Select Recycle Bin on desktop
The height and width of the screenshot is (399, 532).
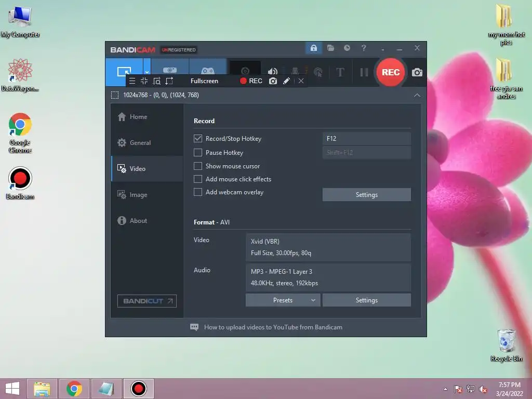pyautogui.click(x=506, y=345)
